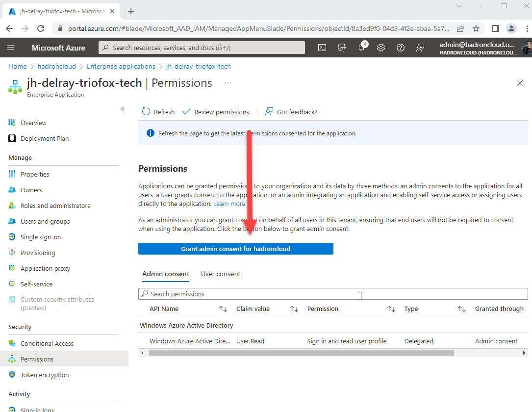Sort by Claim value column arrows
532x412 pixels.
[294, 309]
